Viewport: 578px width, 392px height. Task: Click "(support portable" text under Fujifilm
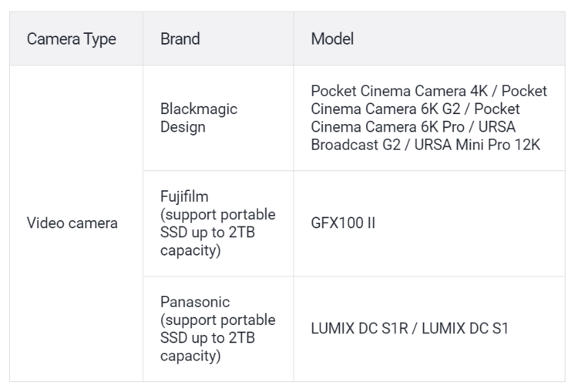(x=217, y=214)
